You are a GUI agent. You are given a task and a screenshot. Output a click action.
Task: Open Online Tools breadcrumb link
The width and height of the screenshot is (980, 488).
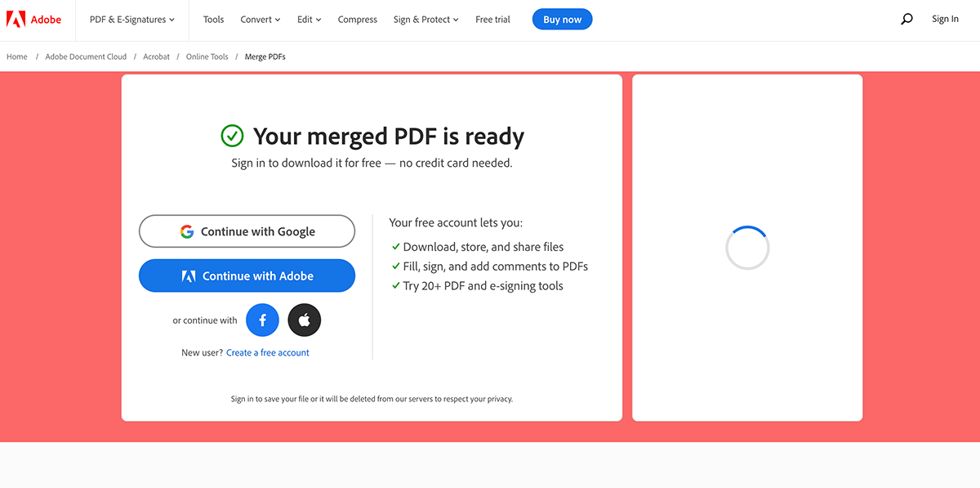(x=207, y=57)
